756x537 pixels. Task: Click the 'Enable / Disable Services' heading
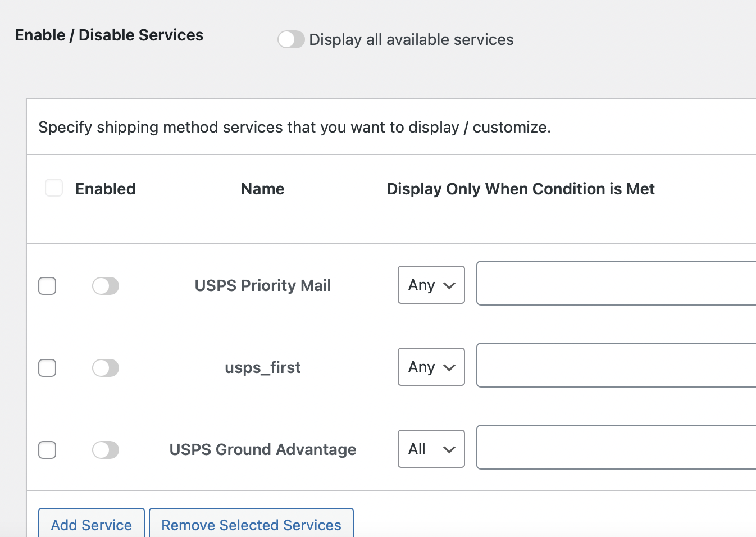[x=109, y=35]
